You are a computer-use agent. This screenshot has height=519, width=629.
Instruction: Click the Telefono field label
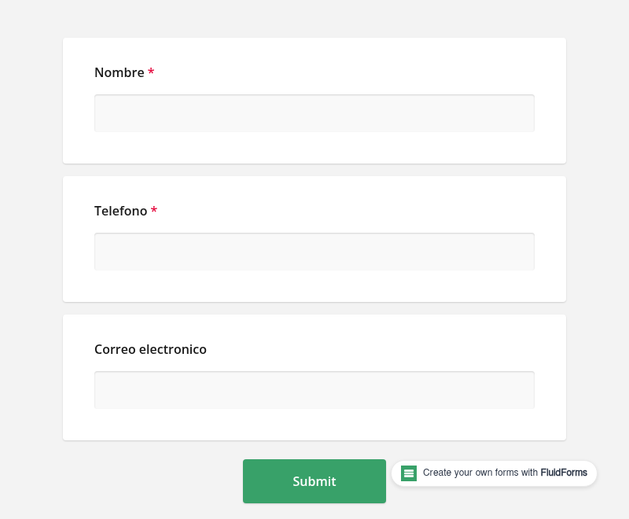point(120,211)
